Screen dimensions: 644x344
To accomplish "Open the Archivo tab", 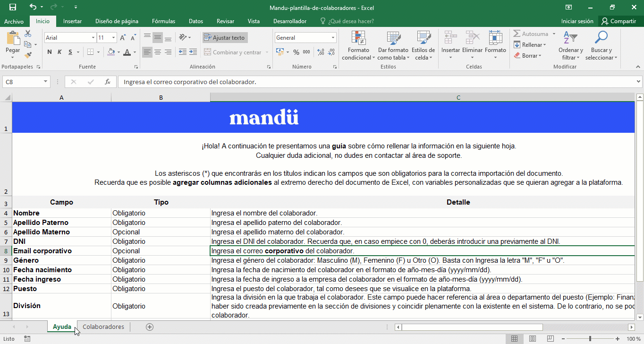I will 14,21.
